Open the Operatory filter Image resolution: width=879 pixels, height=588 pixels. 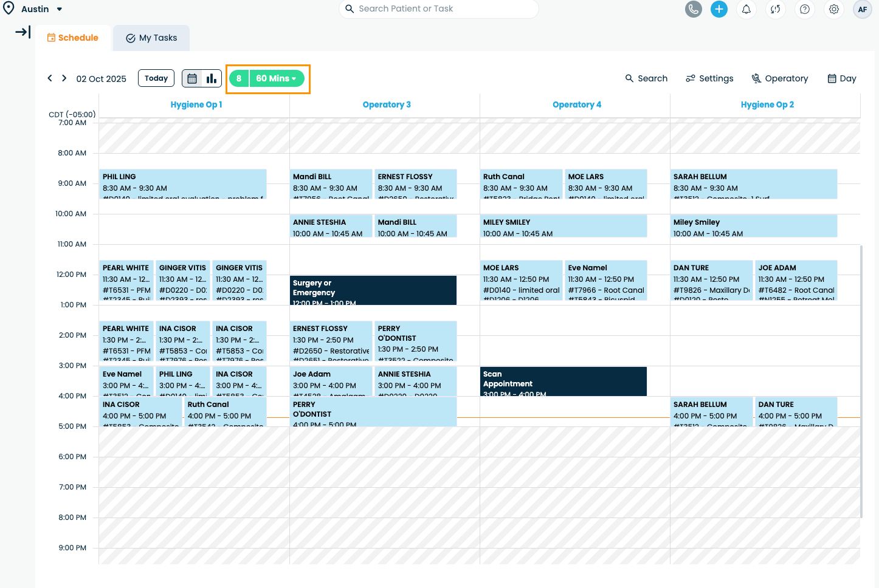pyautogui.click(x=780, y=78)
